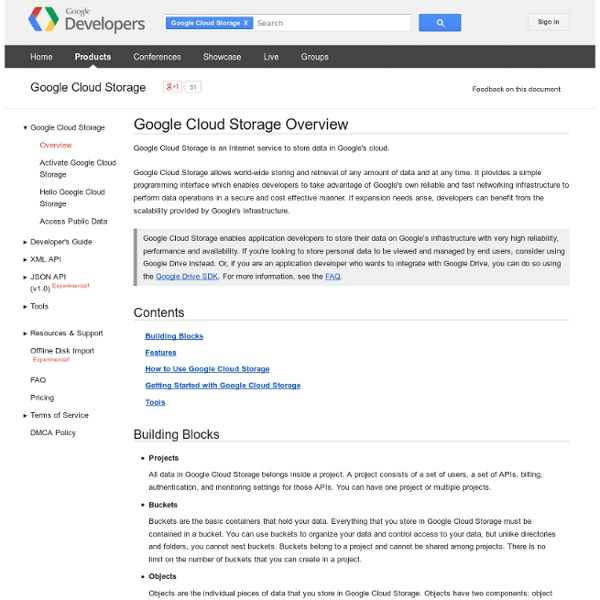Click the FAQ link in the note box

tap(333, 276)
